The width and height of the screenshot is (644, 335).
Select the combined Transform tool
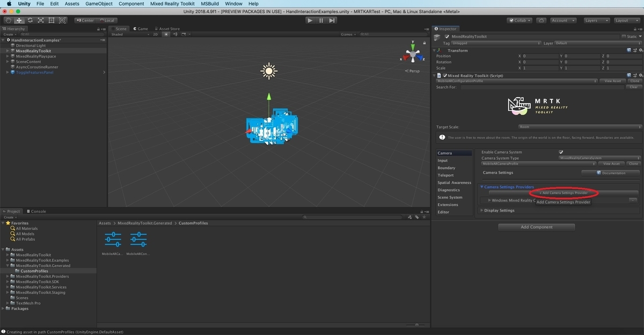(x=62, y=20)
